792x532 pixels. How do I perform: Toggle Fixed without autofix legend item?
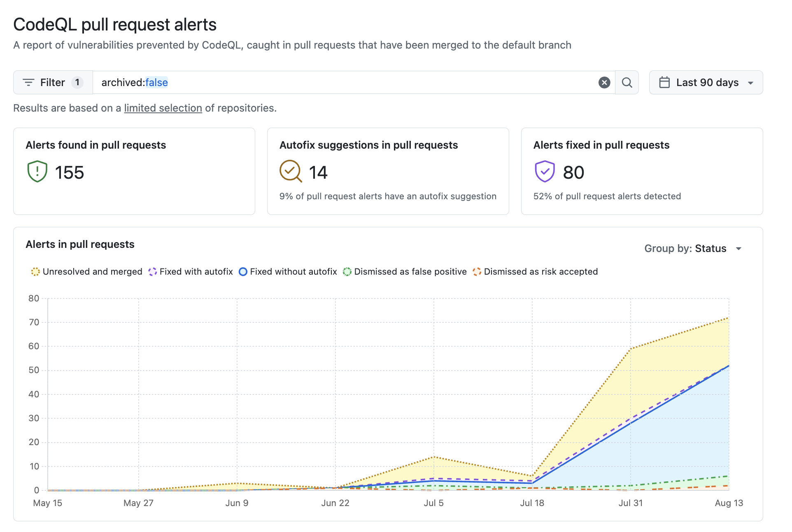click(x=288, y=272)
